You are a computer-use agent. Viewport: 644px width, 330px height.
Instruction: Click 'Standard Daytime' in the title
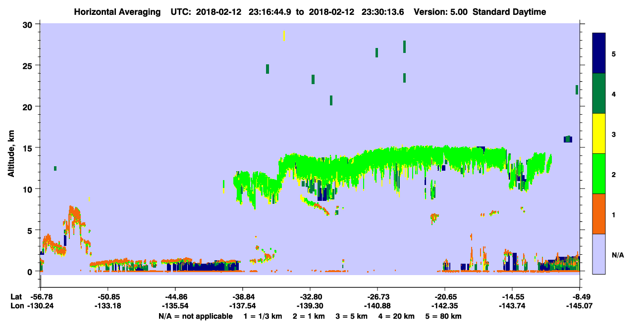click(x=509, y=12)
